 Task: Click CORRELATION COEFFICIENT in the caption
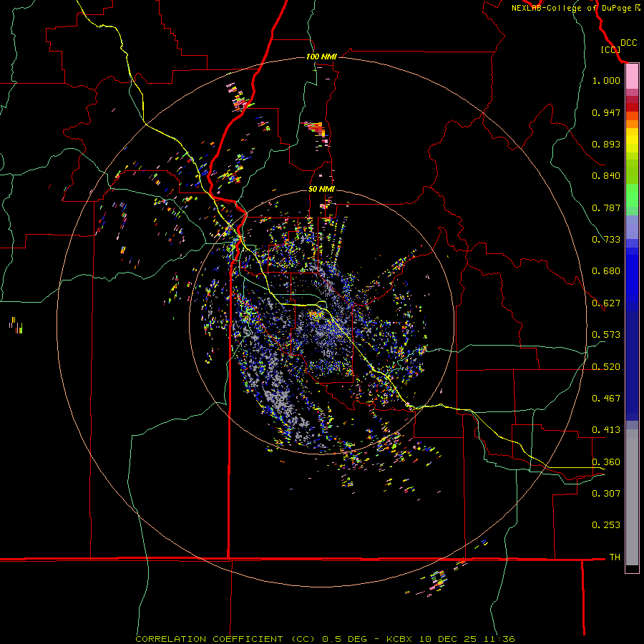(x=209, y=639)
